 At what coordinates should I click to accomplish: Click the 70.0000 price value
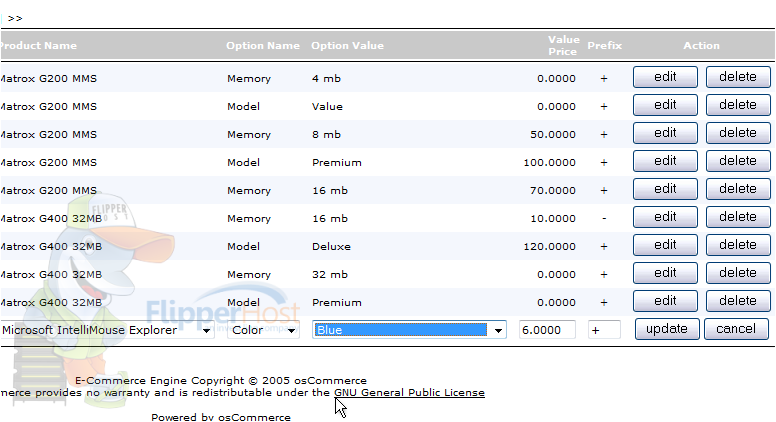[x=553, y=190]
